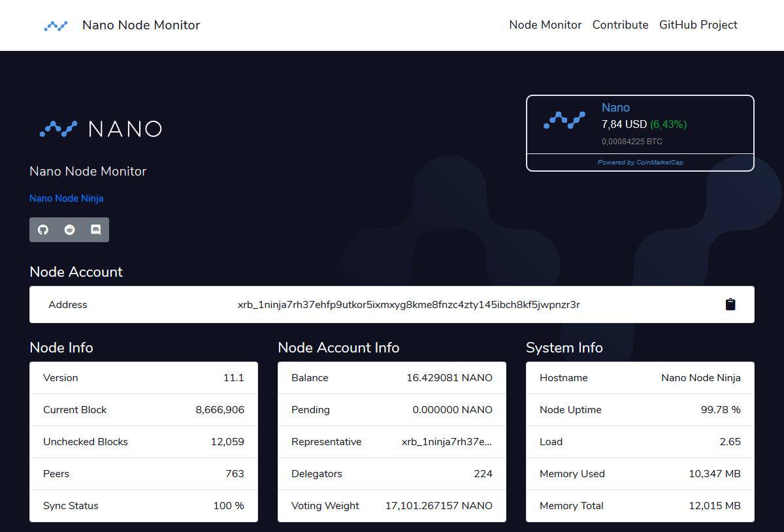Select the xrb_1ninja node address text

pos(409,305)
